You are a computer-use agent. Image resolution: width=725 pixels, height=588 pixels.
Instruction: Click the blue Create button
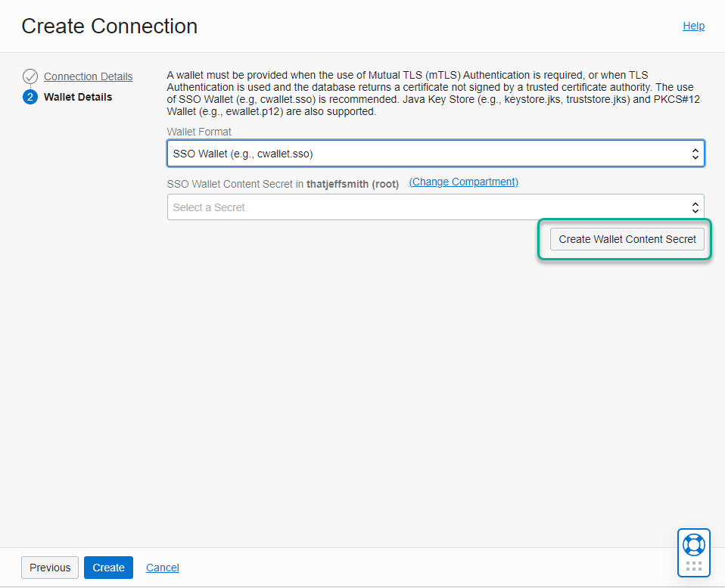(x=108, y=568)
